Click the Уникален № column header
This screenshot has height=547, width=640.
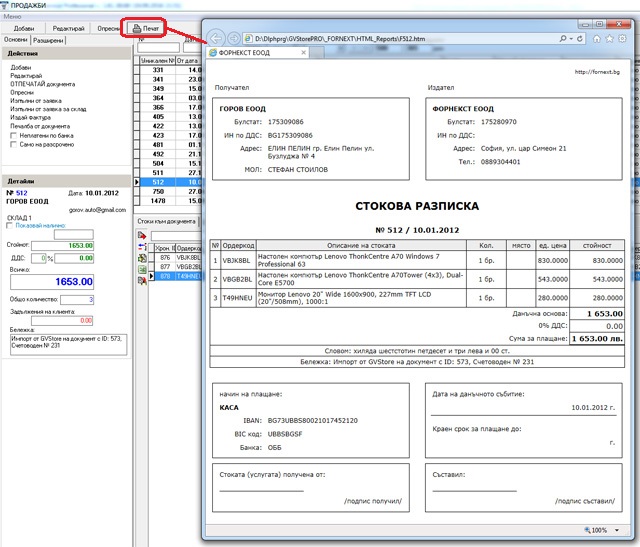[158, 60]
